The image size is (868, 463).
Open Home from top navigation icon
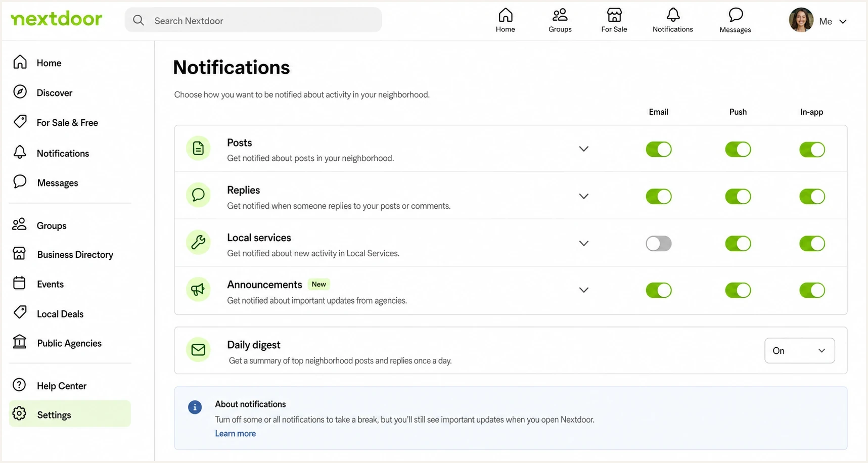(505, 15)
